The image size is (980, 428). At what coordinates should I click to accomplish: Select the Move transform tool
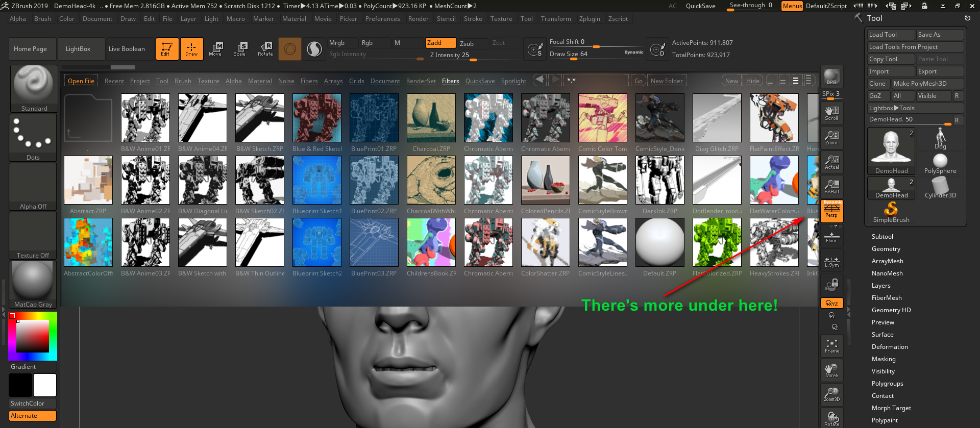point(215,49)
